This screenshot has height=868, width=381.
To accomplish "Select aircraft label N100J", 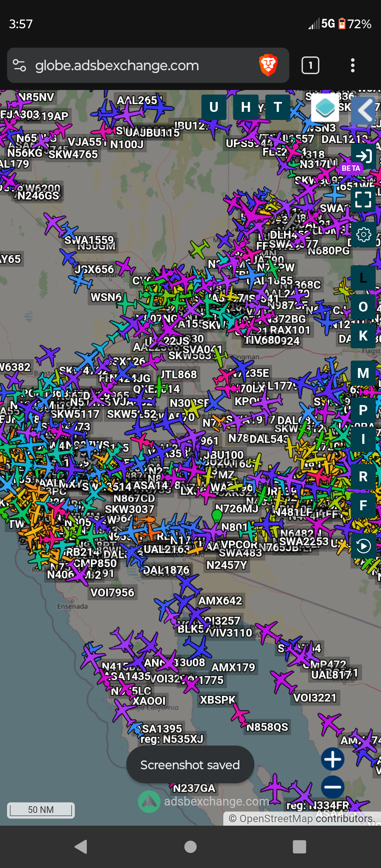I will coord(127,144).
